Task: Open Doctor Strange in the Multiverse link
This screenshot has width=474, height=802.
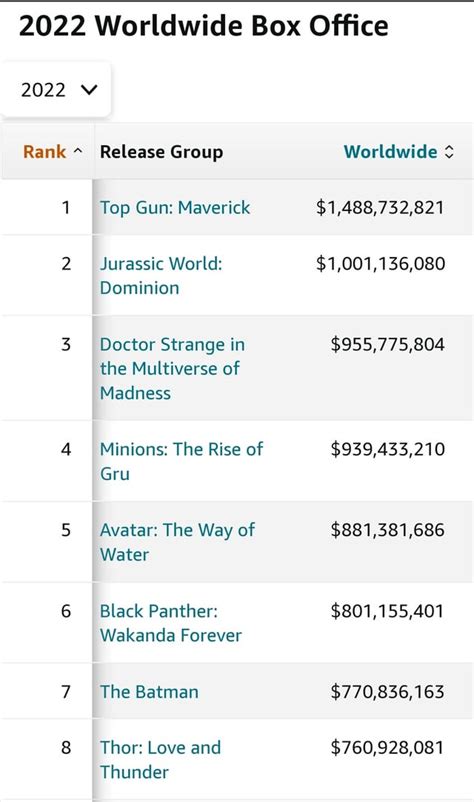Action: click(172, 368)
